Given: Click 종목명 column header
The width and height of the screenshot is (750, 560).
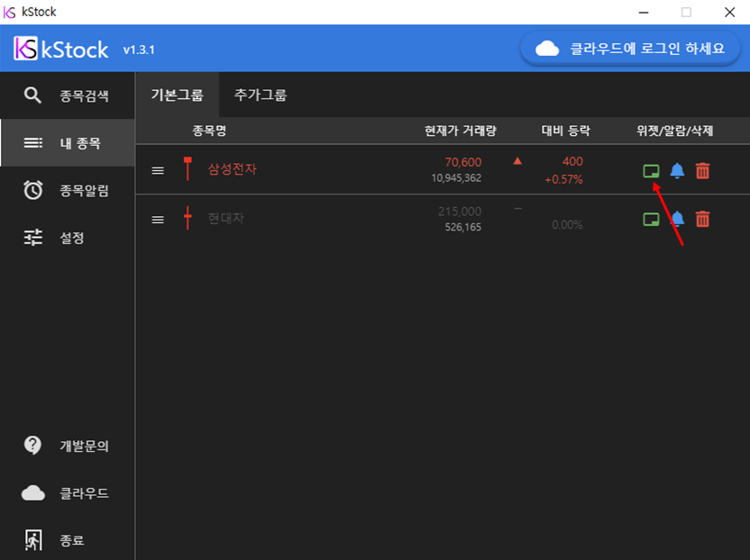Looking at the screenshot, I should click(209, 131).
